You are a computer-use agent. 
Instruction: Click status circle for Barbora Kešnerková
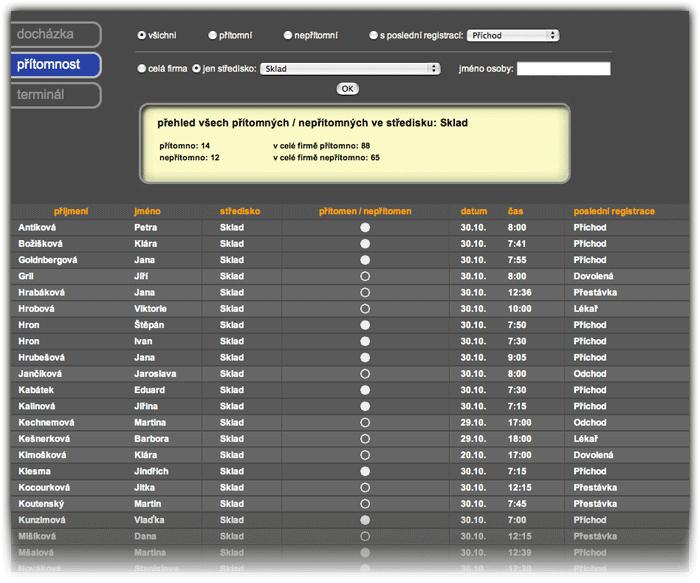365,439
